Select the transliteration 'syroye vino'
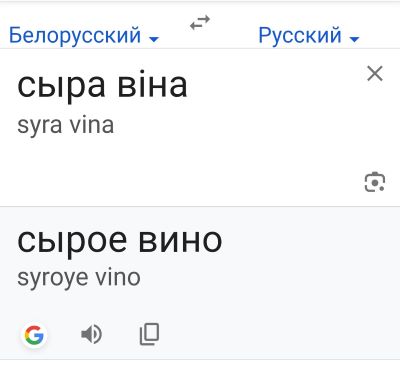 tap(79, 278)
